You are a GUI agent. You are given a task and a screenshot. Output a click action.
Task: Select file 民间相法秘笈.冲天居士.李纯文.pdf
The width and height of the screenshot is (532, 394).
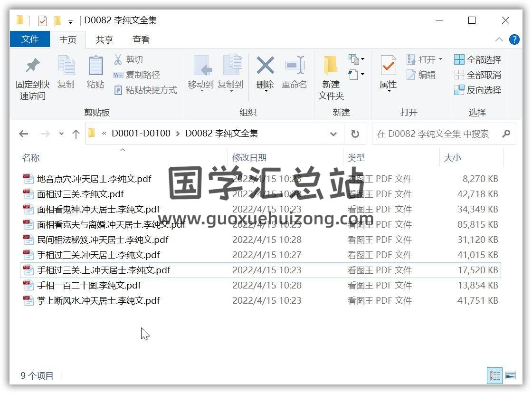(x=260, y=240)
